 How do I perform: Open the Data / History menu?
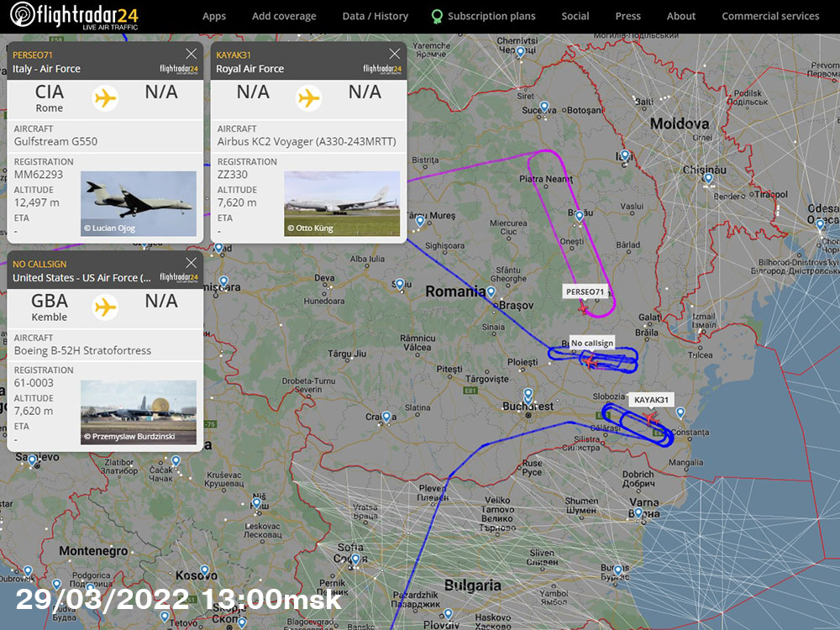pyautogui.click(x=375, y=16)
